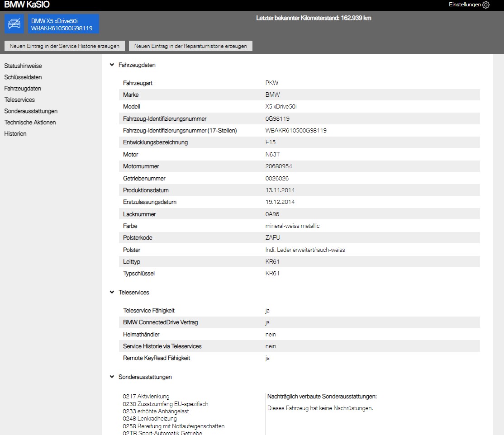504x435 pixels.
Task: Open the Einstellungen gear icon
Action: coord(486,5)
